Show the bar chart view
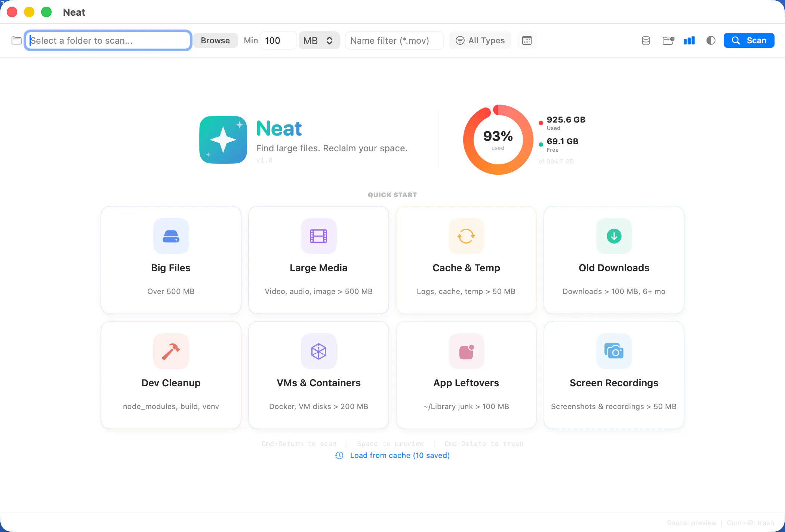Screen dimensions: 785x532 coord(689,40)
